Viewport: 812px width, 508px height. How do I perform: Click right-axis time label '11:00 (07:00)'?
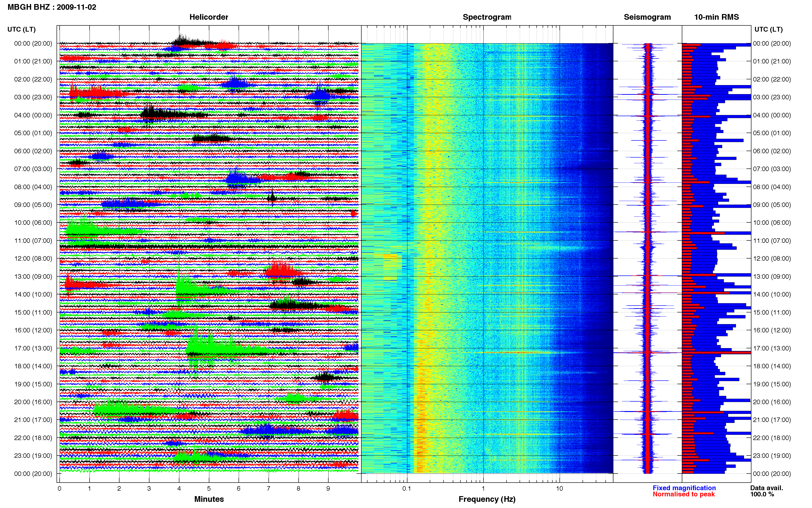[x=772, y=240]
